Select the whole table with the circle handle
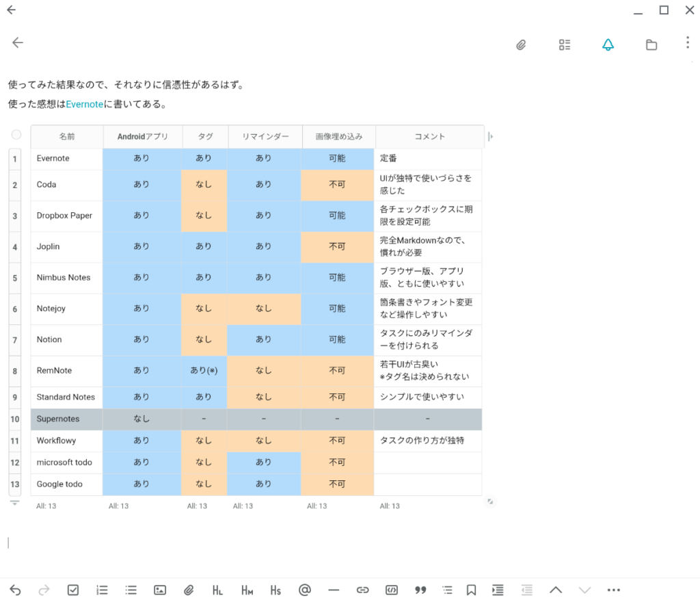700x600 pixels. (x=16, y=135)
